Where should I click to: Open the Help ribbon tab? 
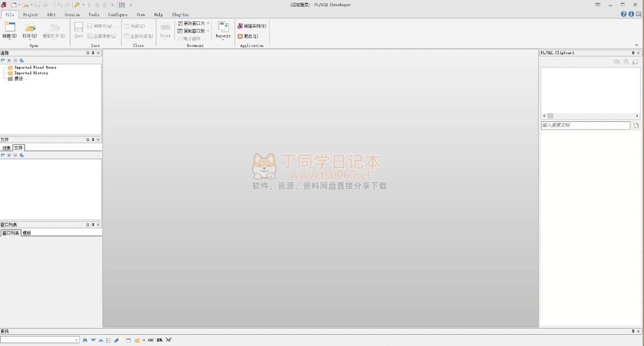pos(159,15)
